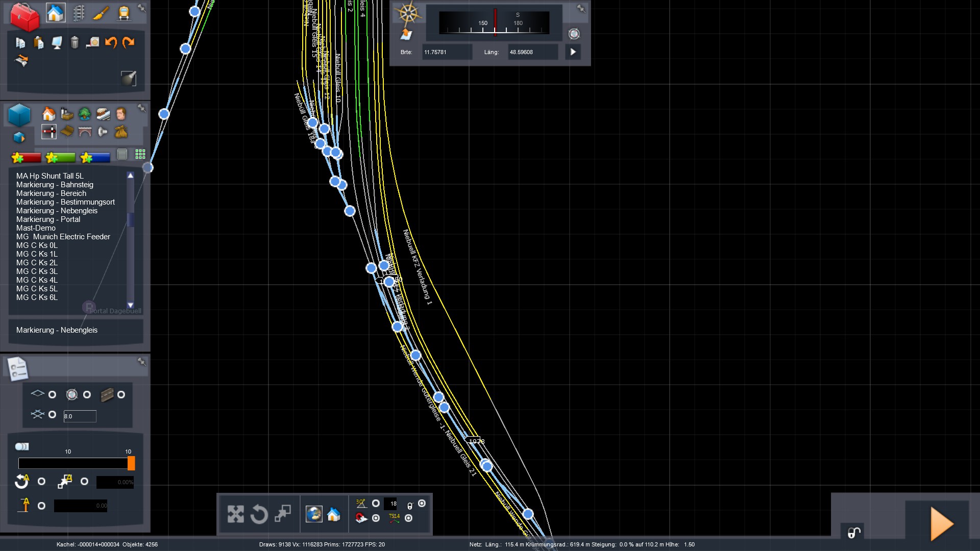Click the speaker sound category icon
The width and height of the screenshot is (980, 551).
click(103, 132)
